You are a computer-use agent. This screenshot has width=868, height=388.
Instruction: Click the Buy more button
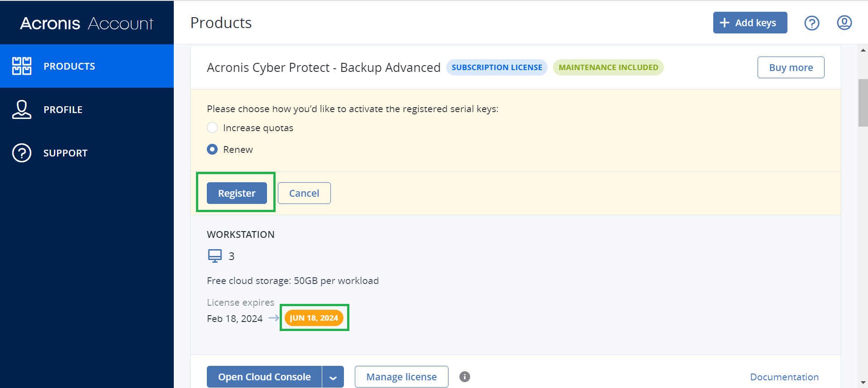coord(791,67)
